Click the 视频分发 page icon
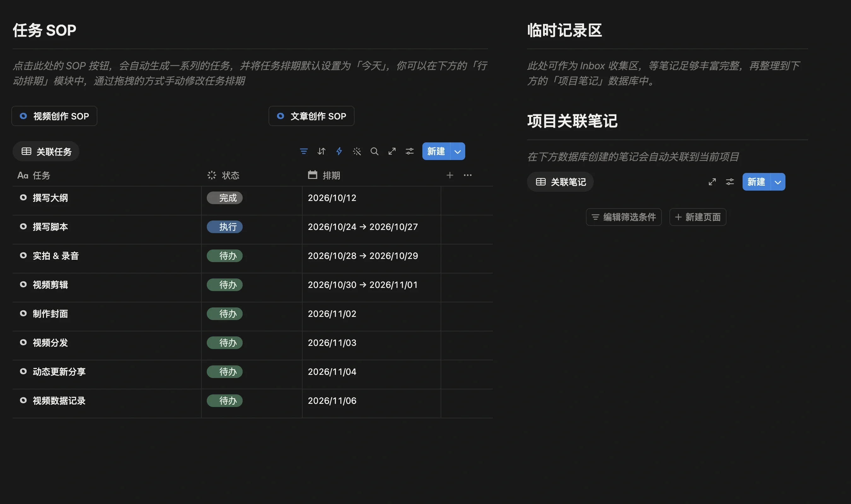The width and height of the screenshot is (851, 504). tap(23, 342)
